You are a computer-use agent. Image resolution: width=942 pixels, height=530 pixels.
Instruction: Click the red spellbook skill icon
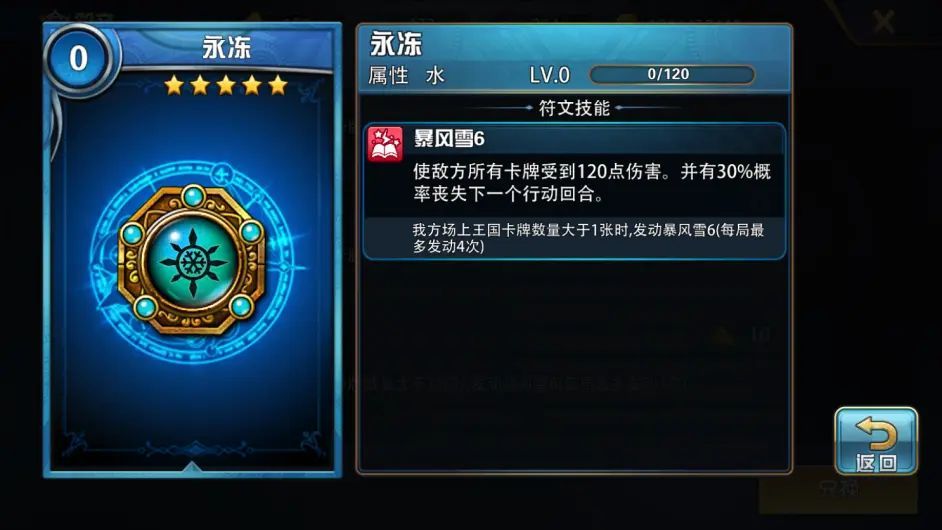click(386, 145)
